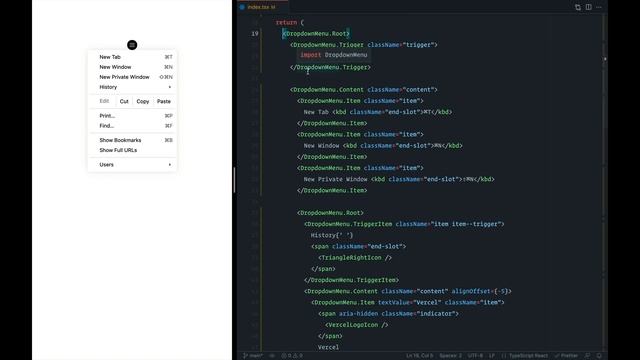Click the DropdownMenu.TriggerItem opening tag
This screenshot has height=360, width=640.
point(404,224)
